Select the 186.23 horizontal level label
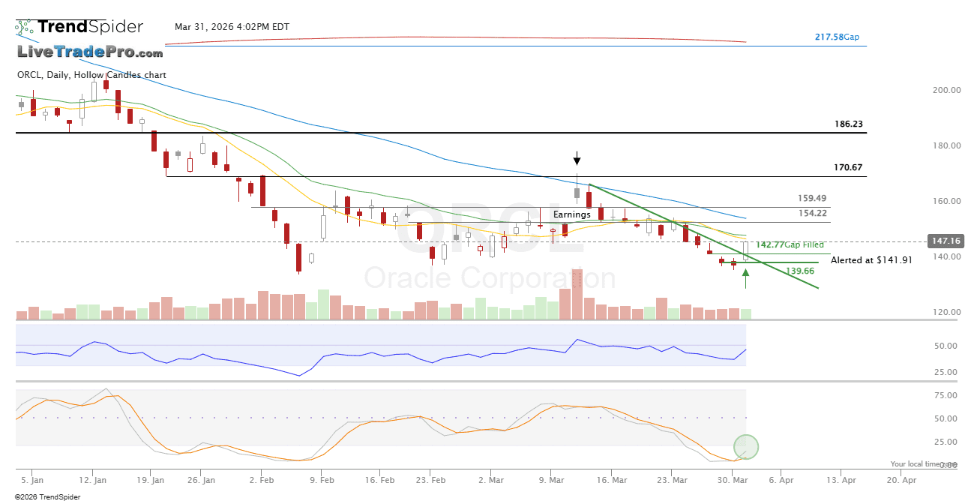 coord(848,124)
